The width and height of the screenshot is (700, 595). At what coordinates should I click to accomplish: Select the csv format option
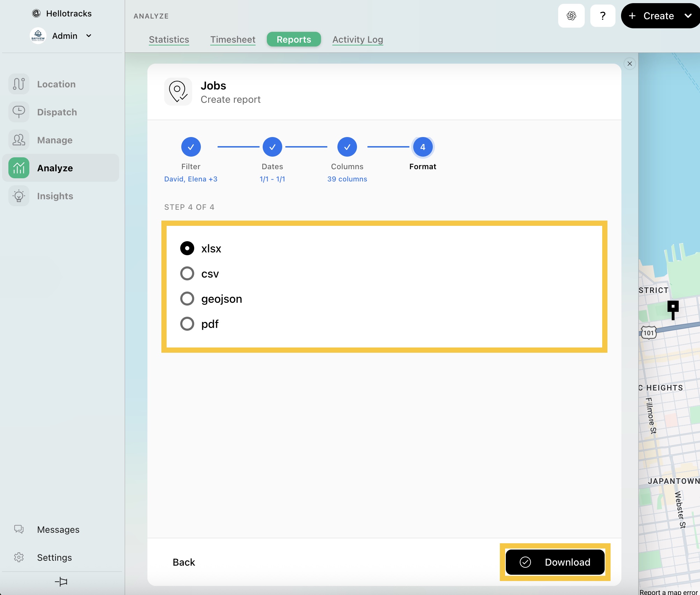(187, 274)
